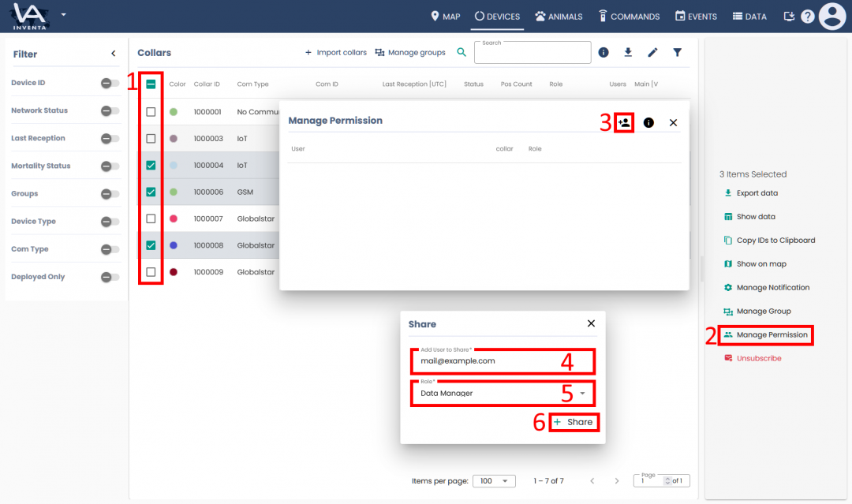
Task: Uncheck the checkbox for collar 1000004
Action: [151, 166]
